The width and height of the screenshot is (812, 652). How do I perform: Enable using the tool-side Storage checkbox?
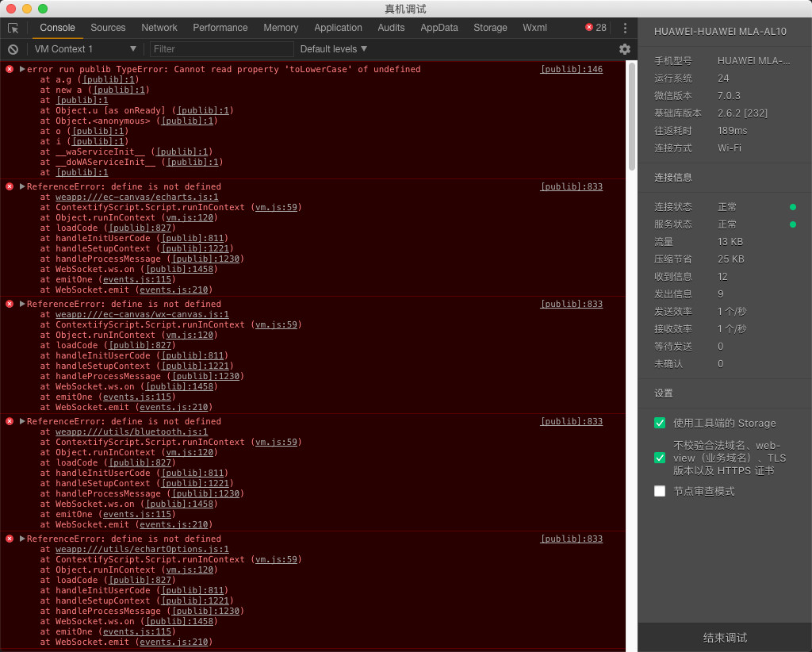click(x=660, y=423)
